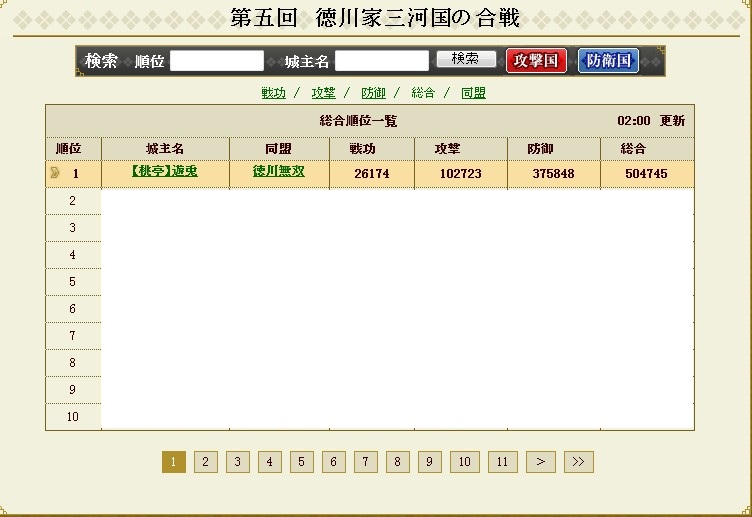
Task: Click rank number 9 row cell
Action: 73,389
